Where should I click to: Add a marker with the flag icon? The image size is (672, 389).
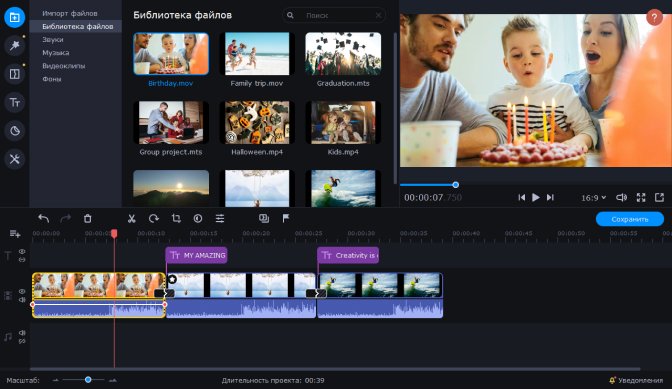(x=286, y=218)
